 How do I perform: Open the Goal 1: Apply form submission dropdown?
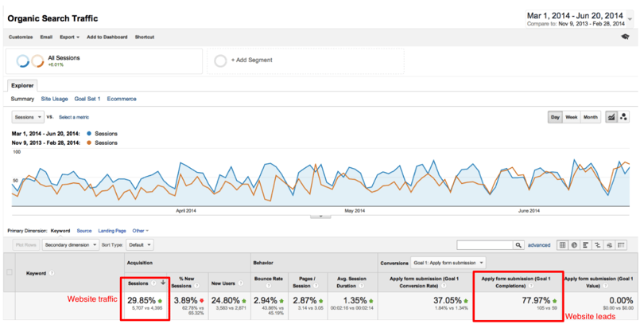pyautogui.click(x=448, y=263)
